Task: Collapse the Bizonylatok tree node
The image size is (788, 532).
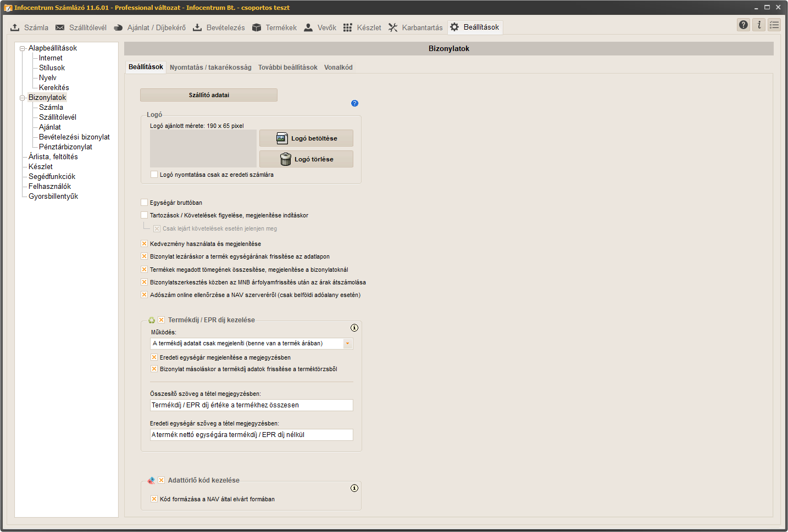Action: tap(23, 98)
